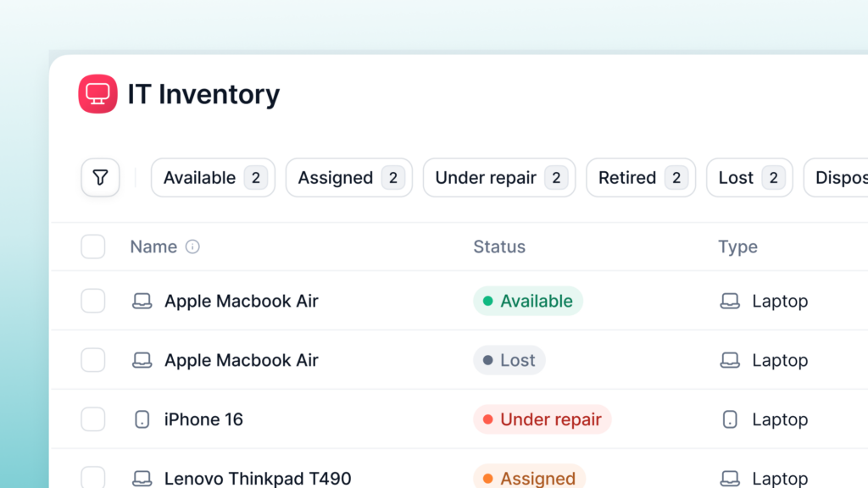Show items with Under repair filter chip
This screenshot has width=868, height=488.
[498, 178]
